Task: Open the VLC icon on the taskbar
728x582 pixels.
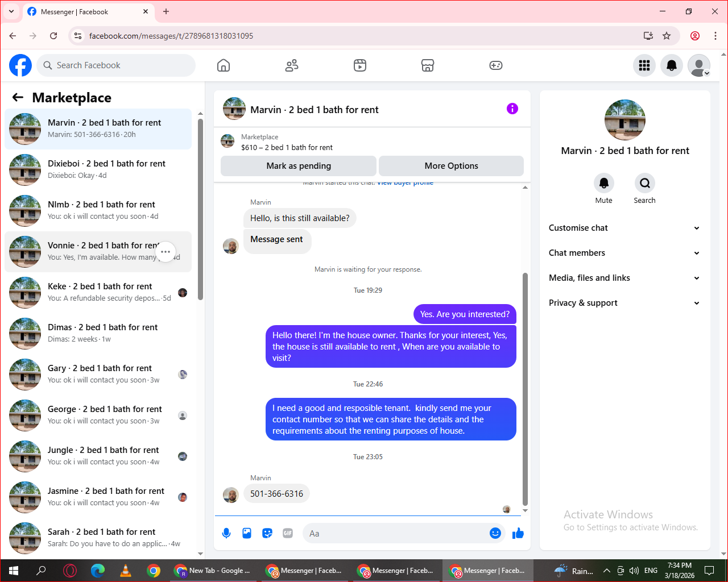Action: click(126, 571)
